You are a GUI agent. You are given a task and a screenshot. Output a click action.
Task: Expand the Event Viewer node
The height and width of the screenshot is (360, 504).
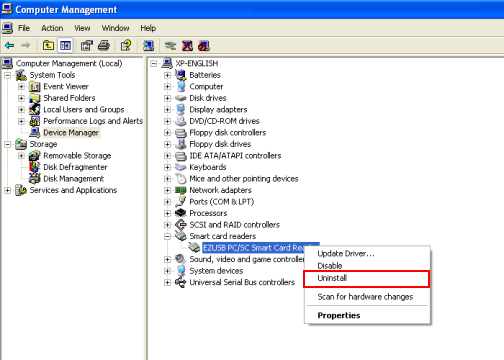pyautogui.click(x=21, y=87)
